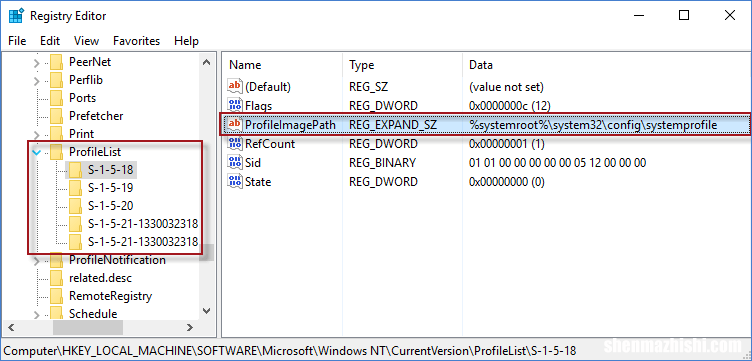Select the Ports folder icon
Image resolution: width=752 pixels, height=361 pixels.
(57, 98)
